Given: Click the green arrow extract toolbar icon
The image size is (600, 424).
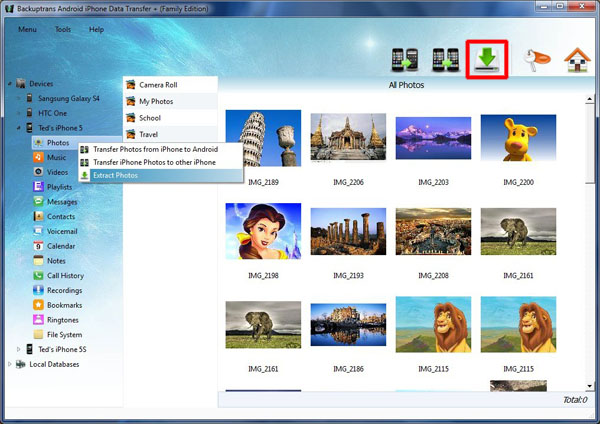Looking at the screenshot, I should pos(487,60).
